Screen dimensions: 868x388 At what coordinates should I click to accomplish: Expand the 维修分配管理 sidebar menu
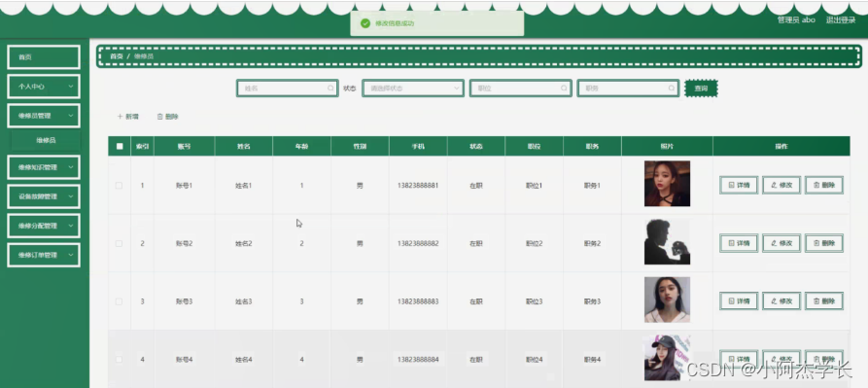(44, 226)
